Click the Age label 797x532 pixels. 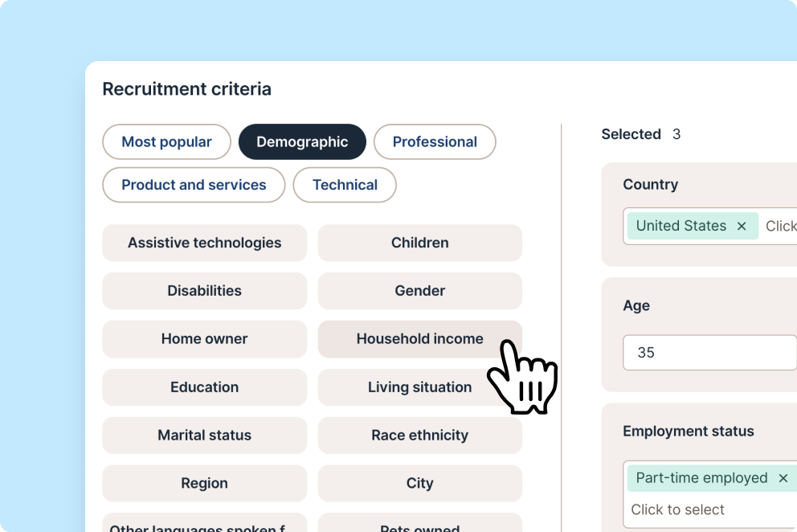pyautogui.click(x=636, y=305)
